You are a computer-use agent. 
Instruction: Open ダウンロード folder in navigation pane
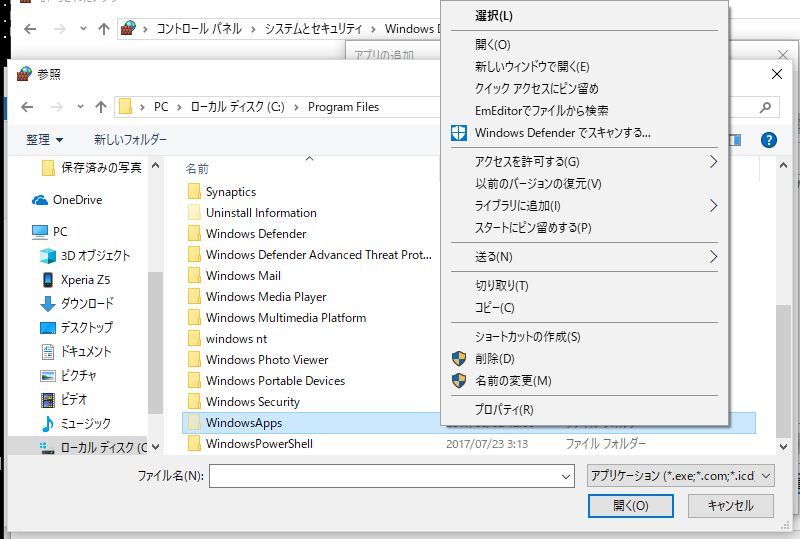pos(77,303)
